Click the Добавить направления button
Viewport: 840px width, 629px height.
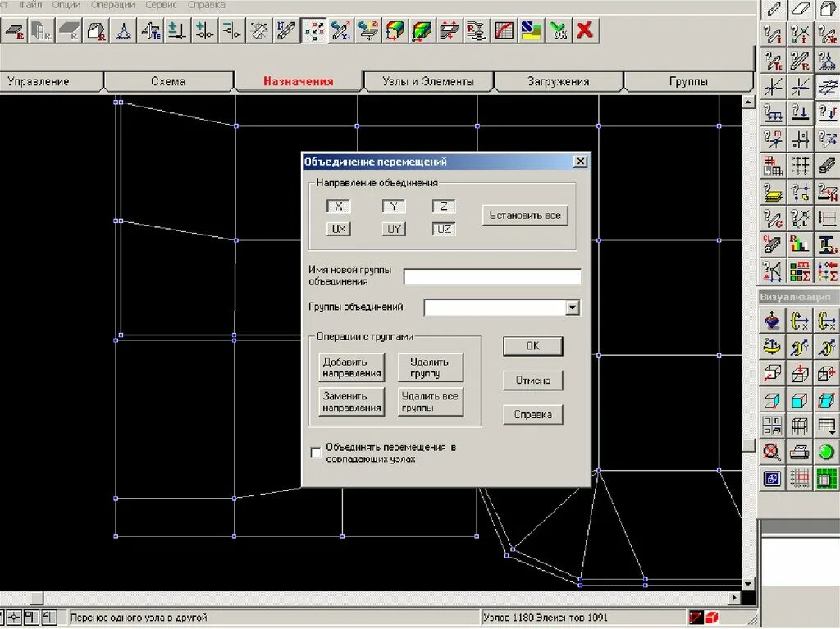352,367
